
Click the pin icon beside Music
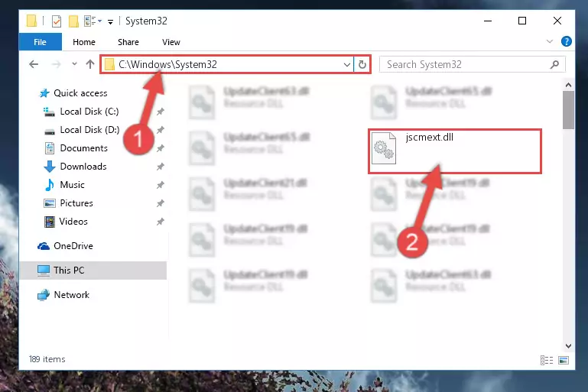coord(160,185)
